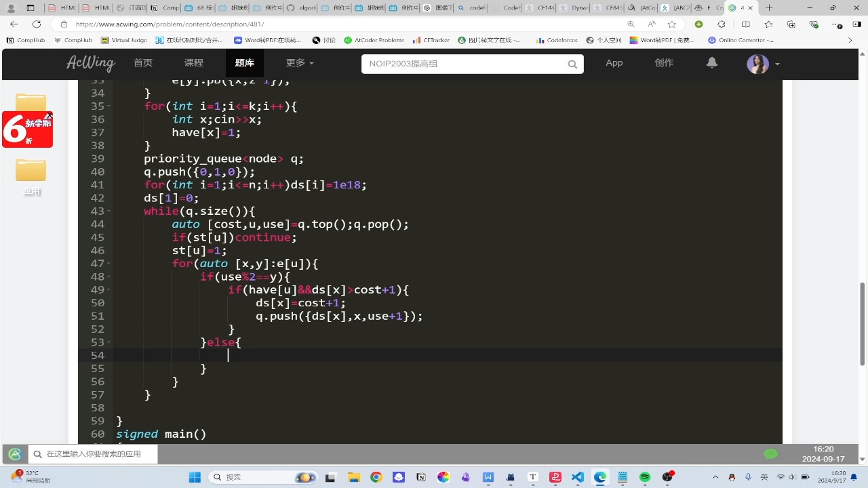Open the Typora T icon in taskbar

click(x=533, y=477)
